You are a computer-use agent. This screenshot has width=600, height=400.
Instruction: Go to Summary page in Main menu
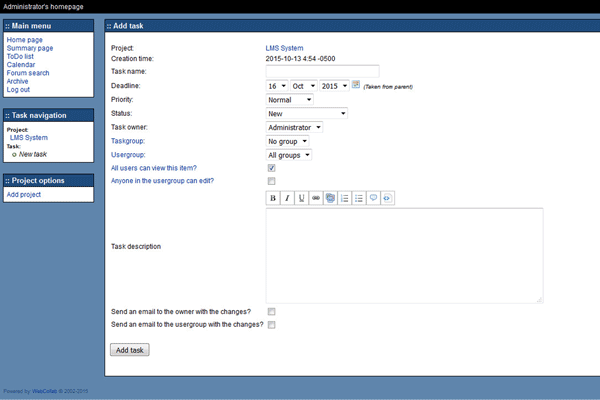[x=30, y=48]
